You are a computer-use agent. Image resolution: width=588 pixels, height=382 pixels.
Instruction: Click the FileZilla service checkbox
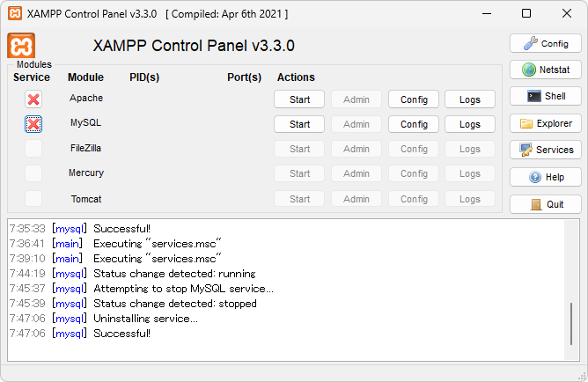[33, 149]
